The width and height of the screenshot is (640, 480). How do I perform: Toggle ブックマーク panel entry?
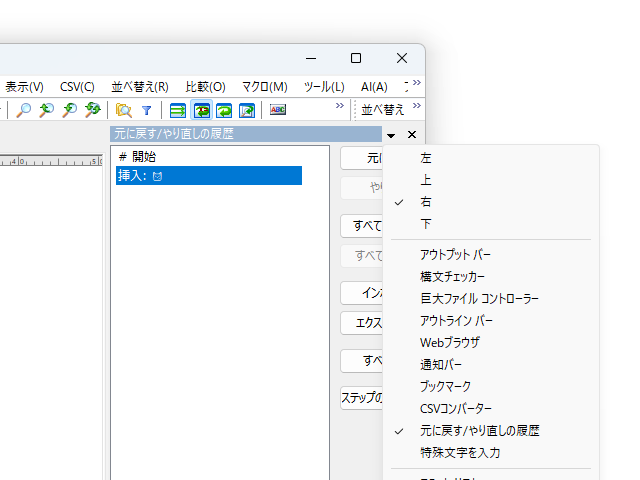(x=491, y=387)
